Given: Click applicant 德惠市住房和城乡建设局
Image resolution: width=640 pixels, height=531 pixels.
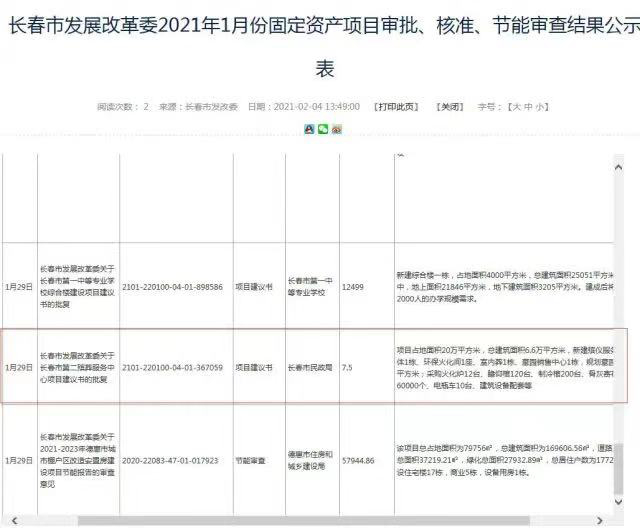Looking at the screenshot, I should 310,460.
